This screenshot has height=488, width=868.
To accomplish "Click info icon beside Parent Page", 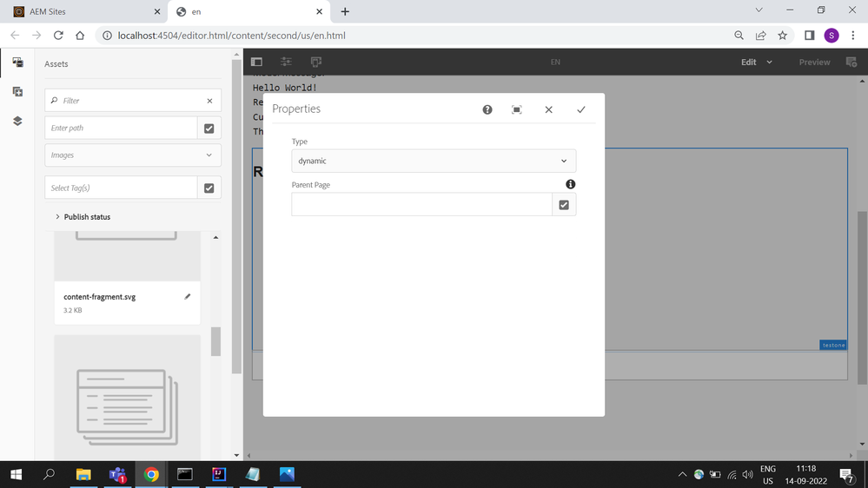I will (x=570, y=184).
